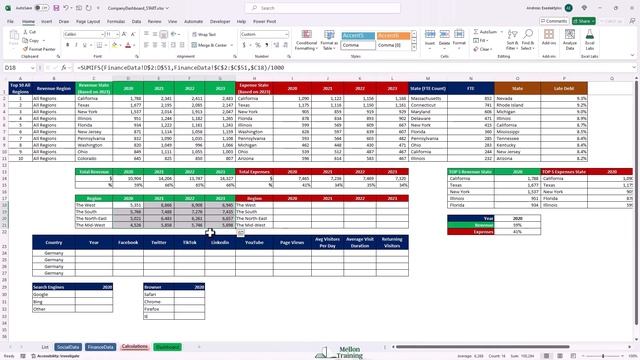Viewport: 640px width, 360px height.
Task: Click AutoSum
Action: coord(485,32)
